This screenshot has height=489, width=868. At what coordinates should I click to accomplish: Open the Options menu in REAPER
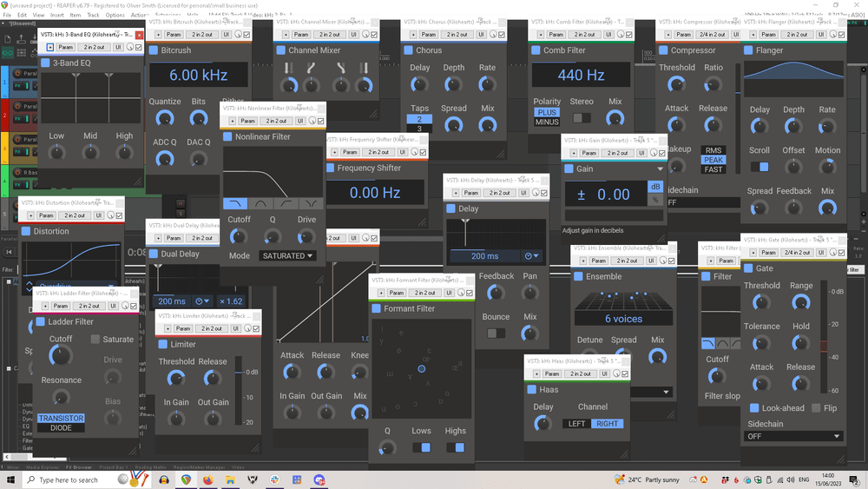click(x=115, y=15)
